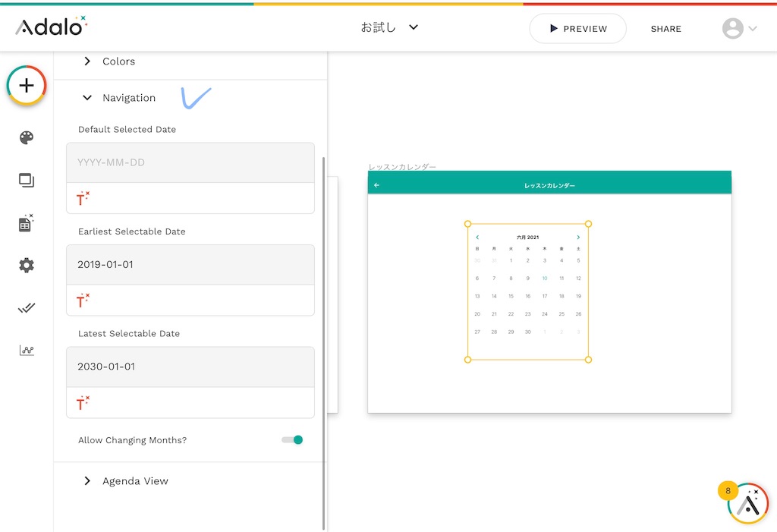
Task: Click the Adalo logo
Action: click(x=51, y=26)
